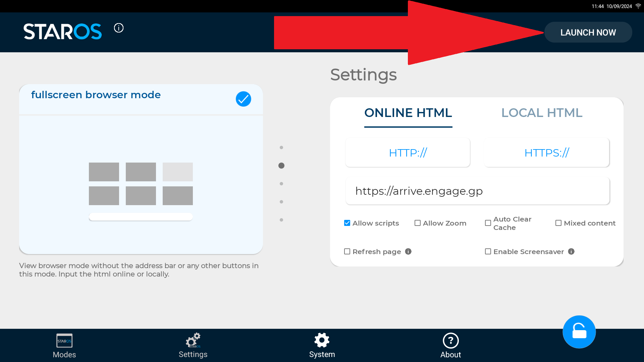Click the blue checkmark on fullscreen browser mode
Image resolution: width=644 pixels, height=362 pixels.
(243, 99)
